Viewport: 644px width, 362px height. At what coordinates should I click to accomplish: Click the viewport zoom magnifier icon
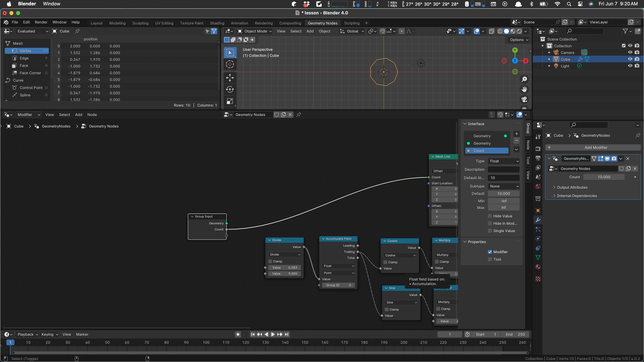[524, 79]
